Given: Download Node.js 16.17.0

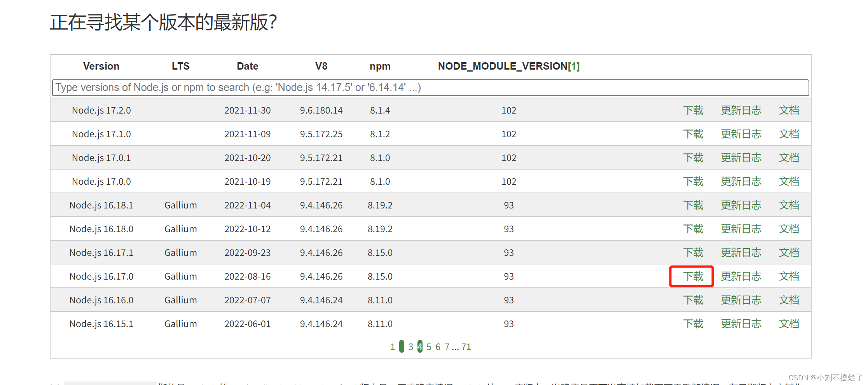Looking at the screenshot, I should 693,276.
